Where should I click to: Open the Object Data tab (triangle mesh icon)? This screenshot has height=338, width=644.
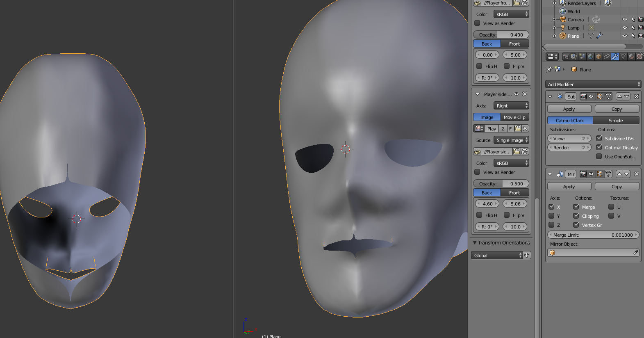tap(623, 57)
